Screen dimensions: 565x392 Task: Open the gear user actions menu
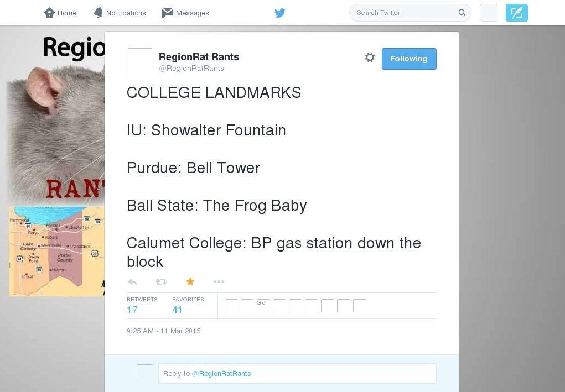(370, 57)
